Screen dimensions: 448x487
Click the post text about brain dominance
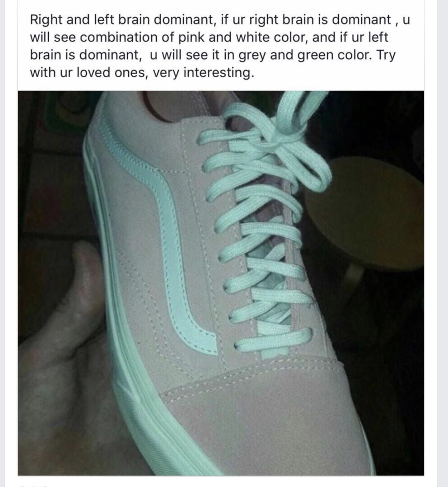[x=220, y=46]
